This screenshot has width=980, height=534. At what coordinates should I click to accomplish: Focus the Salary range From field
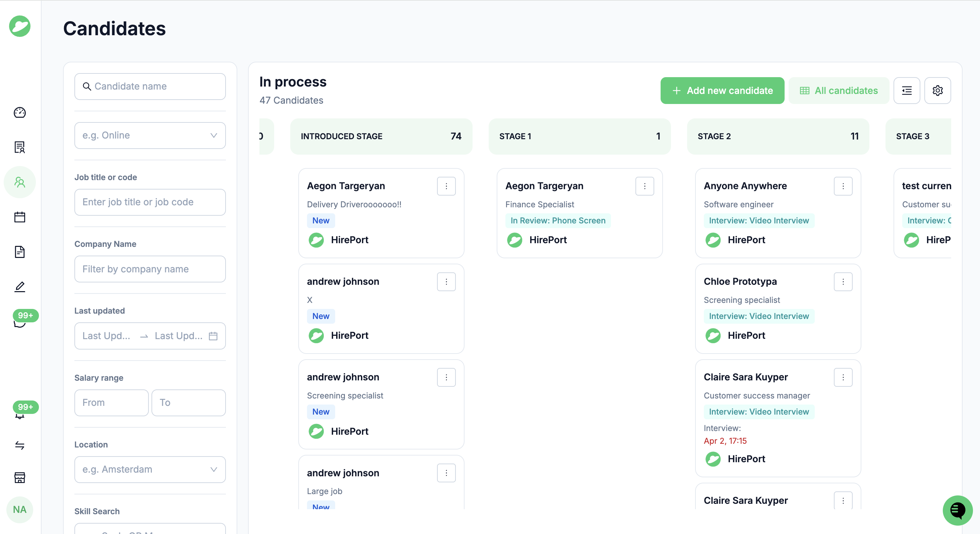pos(112,403)
